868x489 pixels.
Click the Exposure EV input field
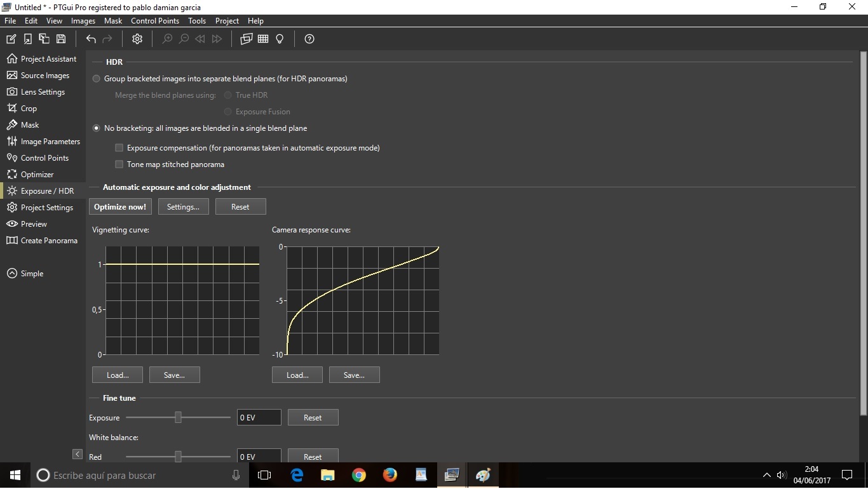pos(259,417)
